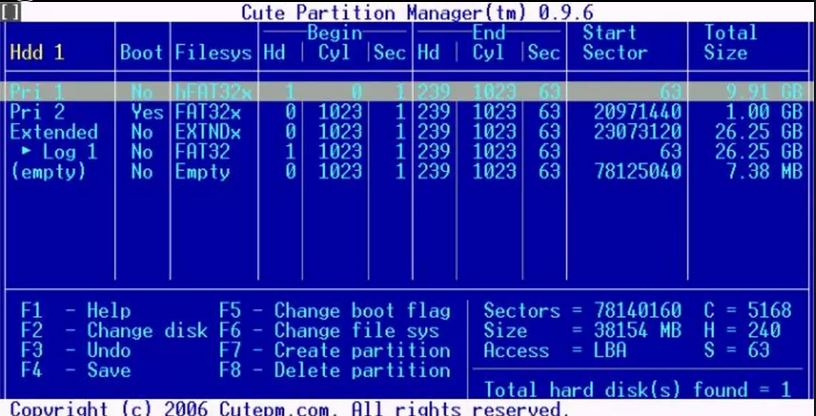Click the Empty filesystem cell
The width and height of the screenshot is (816, 416).
click(x=202, y=171)
